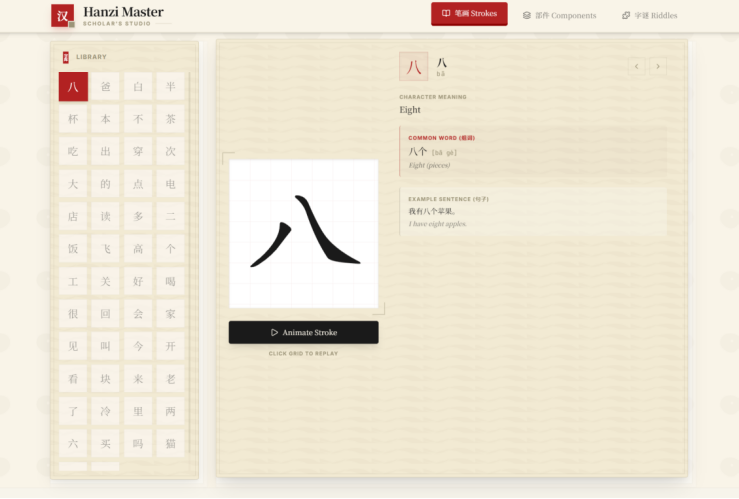Select the 读 character tile
The width and height of the screenshot is (739, 499).
pos(106,216)
